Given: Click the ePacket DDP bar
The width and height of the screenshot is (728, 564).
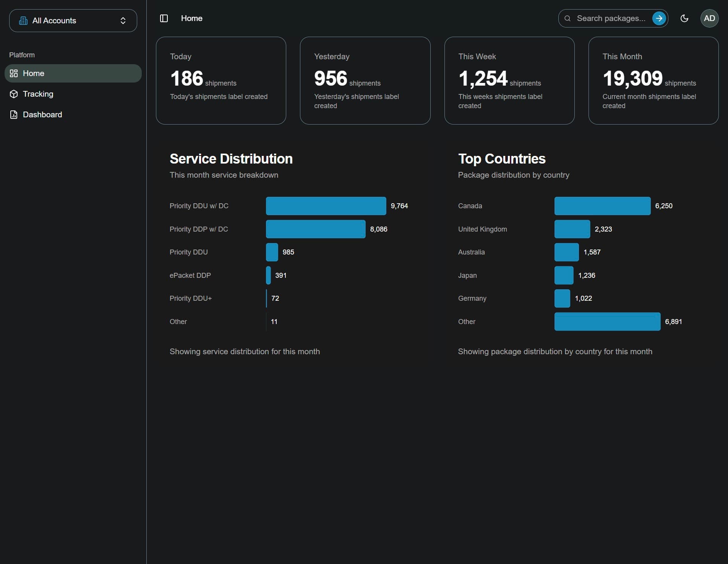Looking at the screenshot, I should [x=268, y=276].
